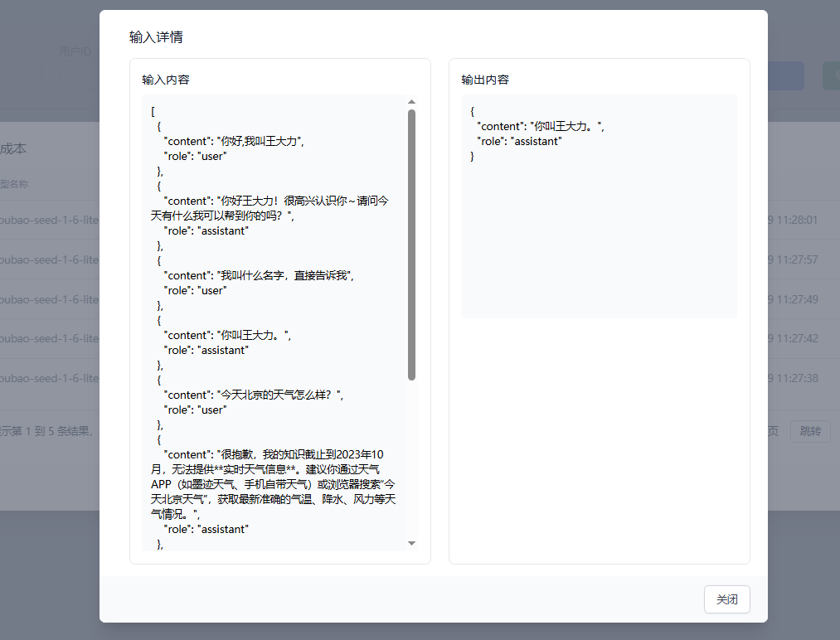The width and height of the screenshot is (840, 640).
Task: Click the output content "你叫王大力。"
Action: pos(564,126)
